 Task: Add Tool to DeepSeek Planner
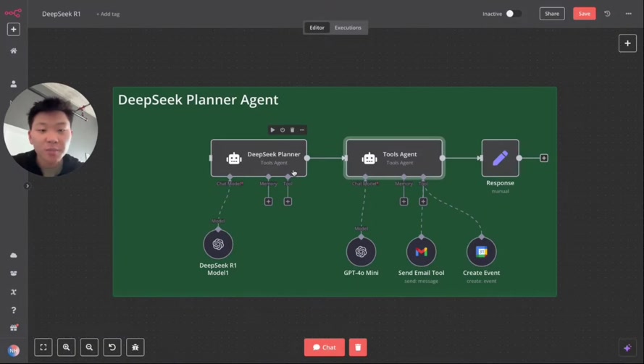(288, 201)
